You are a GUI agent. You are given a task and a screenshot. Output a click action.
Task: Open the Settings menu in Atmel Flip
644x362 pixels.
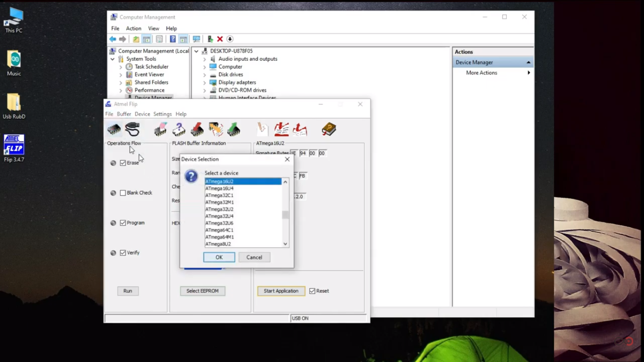point(163,114)
